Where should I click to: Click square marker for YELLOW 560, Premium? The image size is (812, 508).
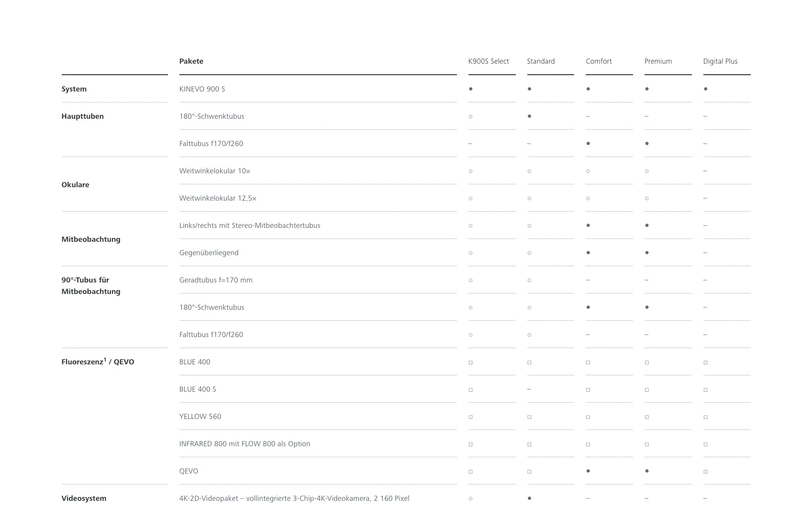647,417
